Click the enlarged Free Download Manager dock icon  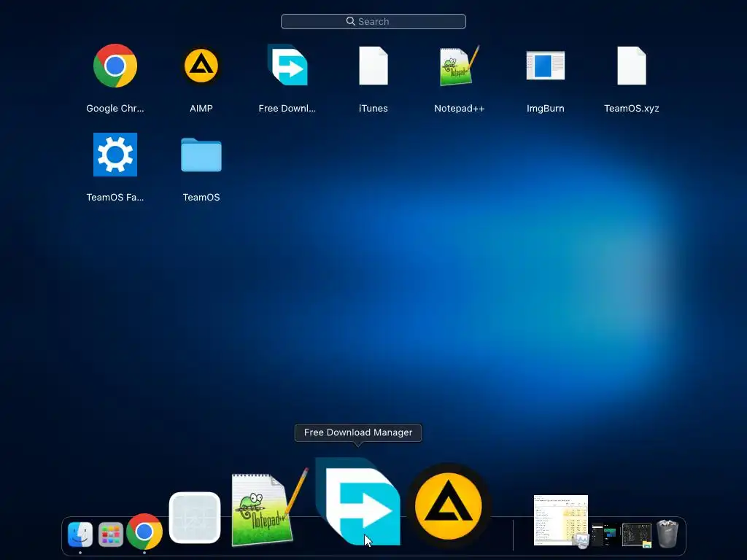358,502
